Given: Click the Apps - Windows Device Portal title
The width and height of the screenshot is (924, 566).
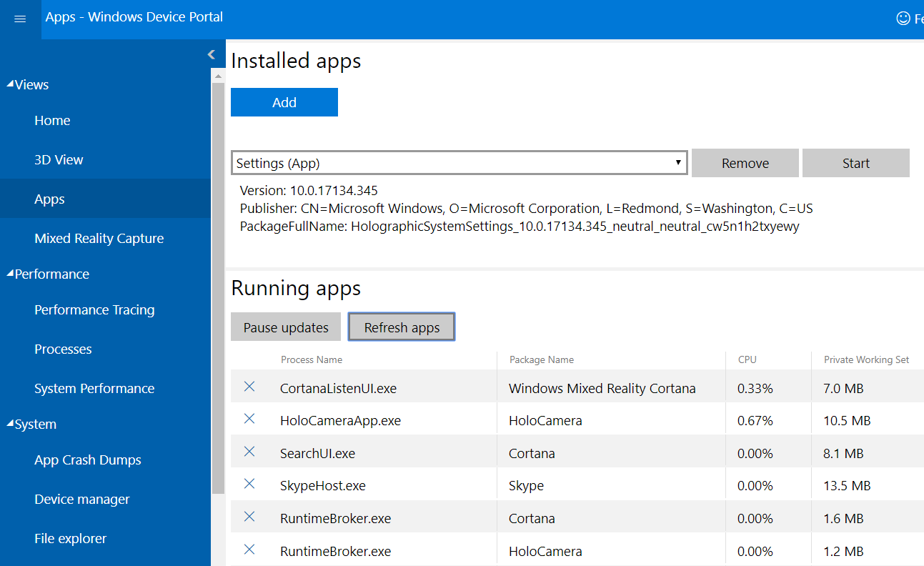Looking at the screenshot, I should point(134,16).
